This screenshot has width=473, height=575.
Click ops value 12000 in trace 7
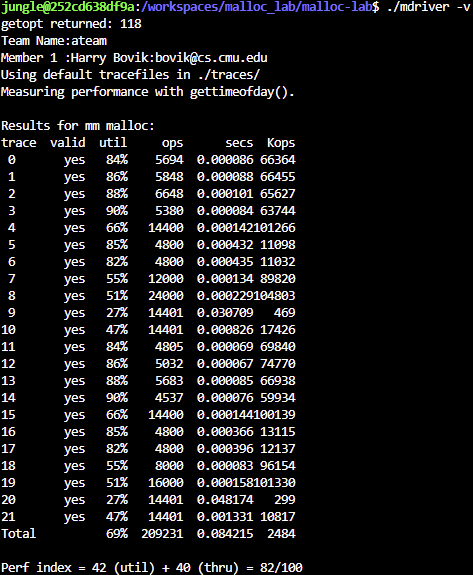(166, 279)
